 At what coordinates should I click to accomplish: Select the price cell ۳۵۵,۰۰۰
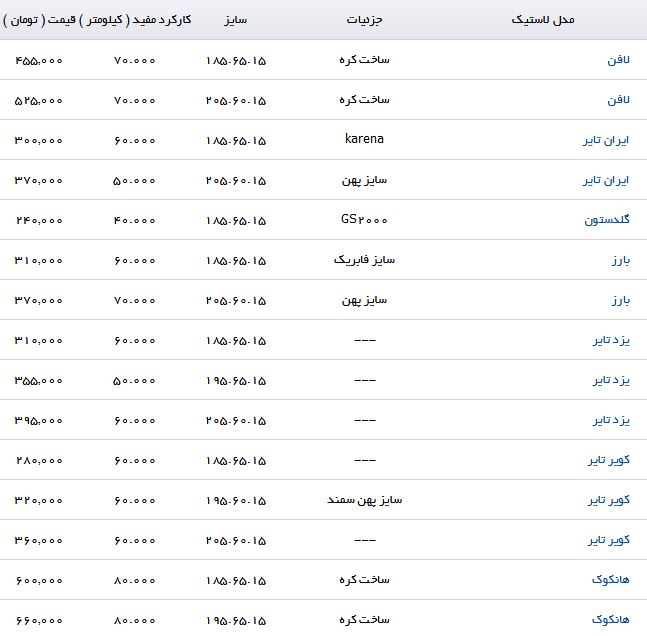[x=39, y=381]
